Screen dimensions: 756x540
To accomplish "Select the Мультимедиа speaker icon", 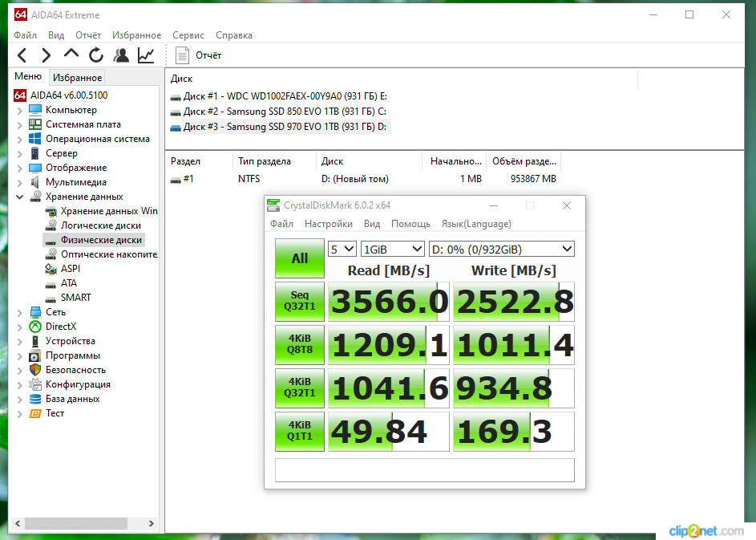I will click(35, 182).
